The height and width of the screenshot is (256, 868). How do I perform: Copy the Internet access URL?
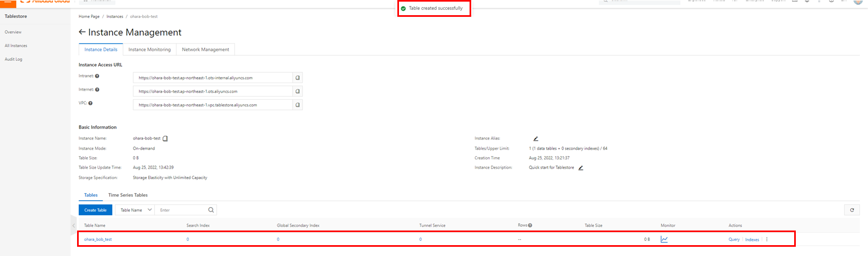tap(297, 91)
